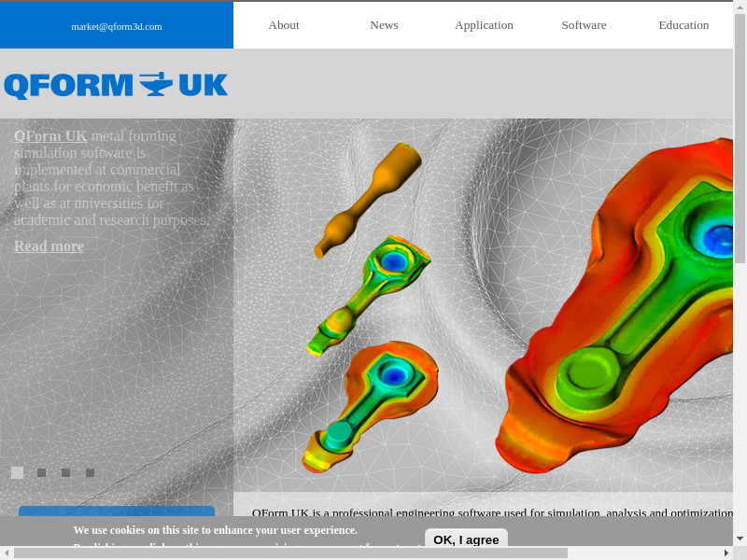The image size is (747, 560).
Task: Open the News menu item
Action: tap(384, 25)
